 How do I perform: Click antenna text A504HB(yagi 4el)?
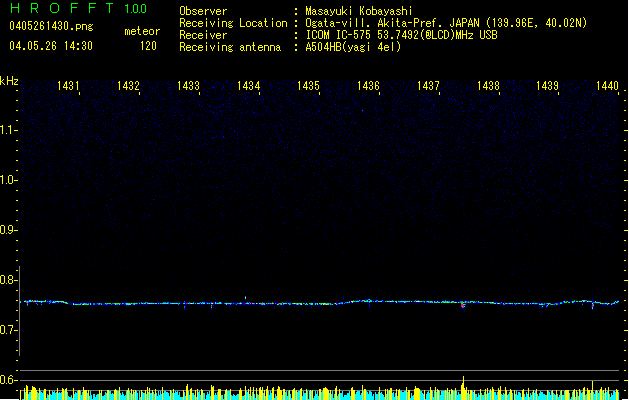pyautogui.click(x=353, y=47)
